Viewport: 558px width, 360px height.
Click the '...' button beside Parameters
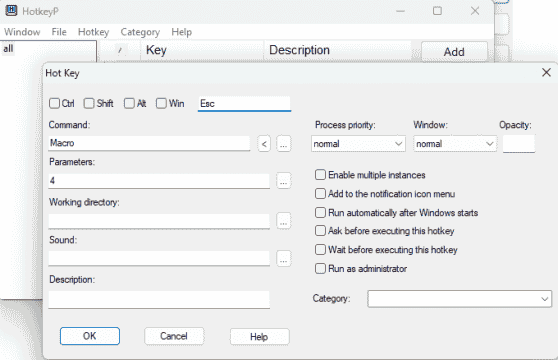(x=284, y=181)
